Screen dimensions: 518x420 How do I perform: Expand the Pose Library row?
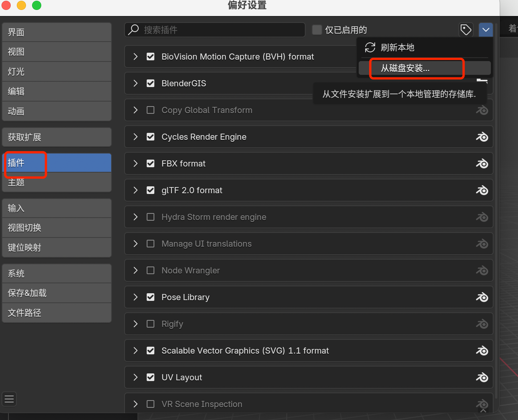click(135, 297)
